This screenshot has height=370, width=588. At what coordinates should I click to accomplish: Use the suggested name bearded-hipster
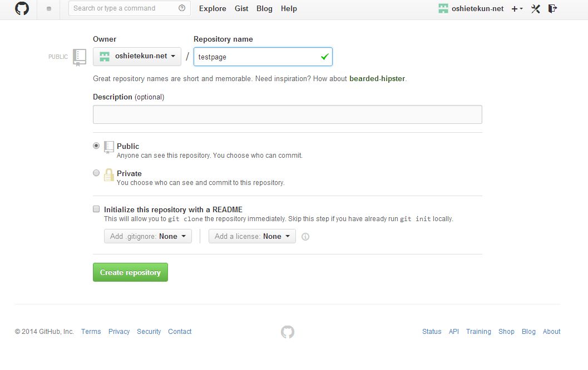377,79
